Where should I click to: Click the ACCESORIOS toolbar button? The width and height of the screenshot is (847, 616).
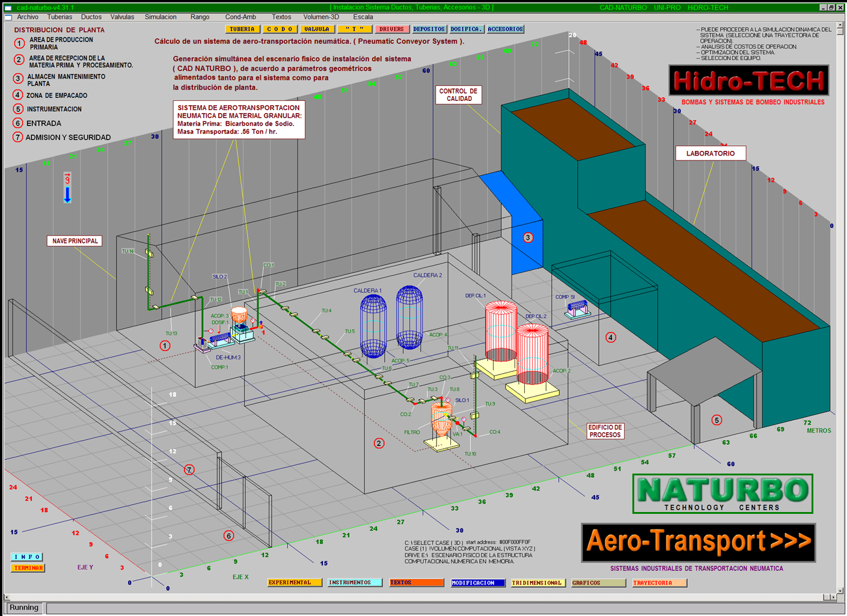(506, 29)
